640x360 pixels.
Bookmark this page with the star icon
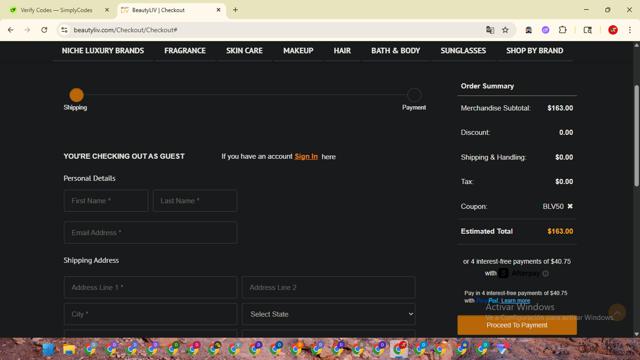pyautogui.click(x=505, y=30)
